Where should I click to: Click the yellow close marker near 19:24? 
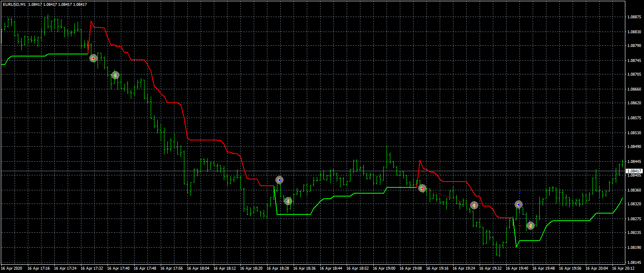[x=474, y=205]
